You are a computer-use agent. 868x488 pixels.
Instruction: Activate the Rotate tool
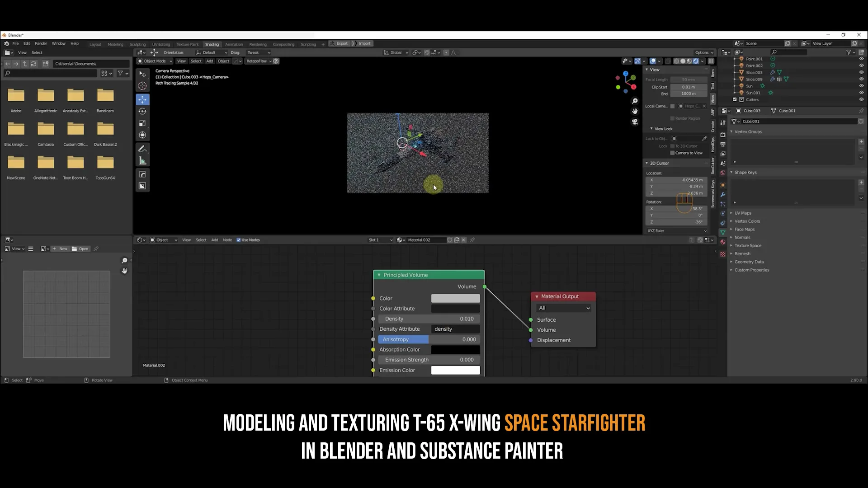142,111
